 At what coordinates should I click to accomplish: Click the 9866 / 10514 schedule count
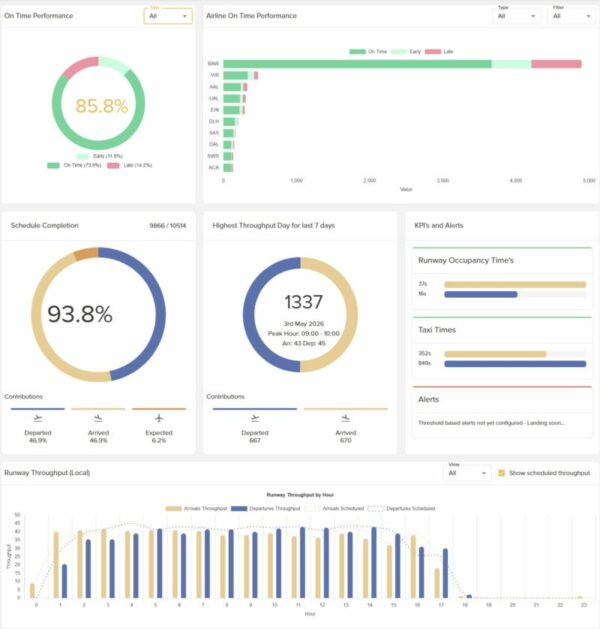[x=168, y=225]
